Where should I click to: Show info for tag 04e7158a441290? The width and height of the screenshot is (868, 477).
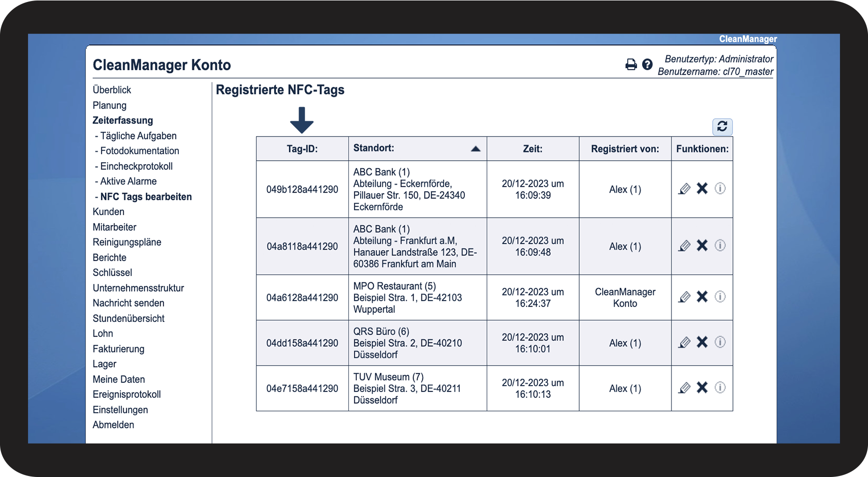pyautogui.click(x=720, y=388)
